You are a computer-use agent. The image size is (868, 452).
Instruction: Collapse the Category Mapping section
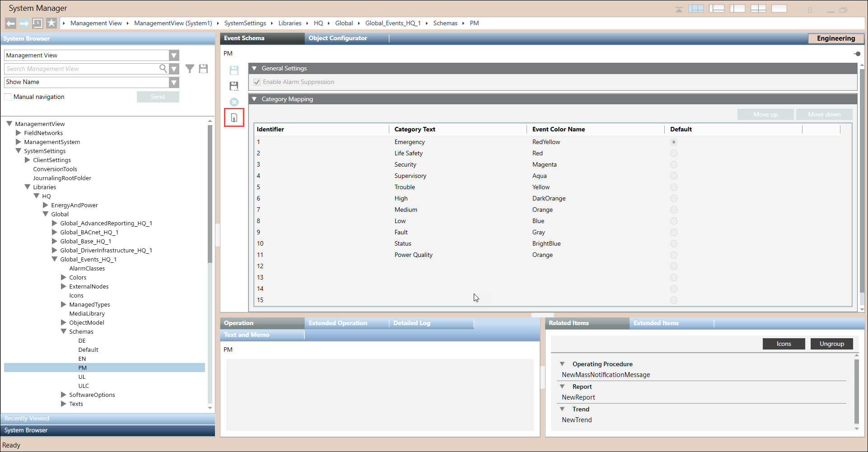254,99
